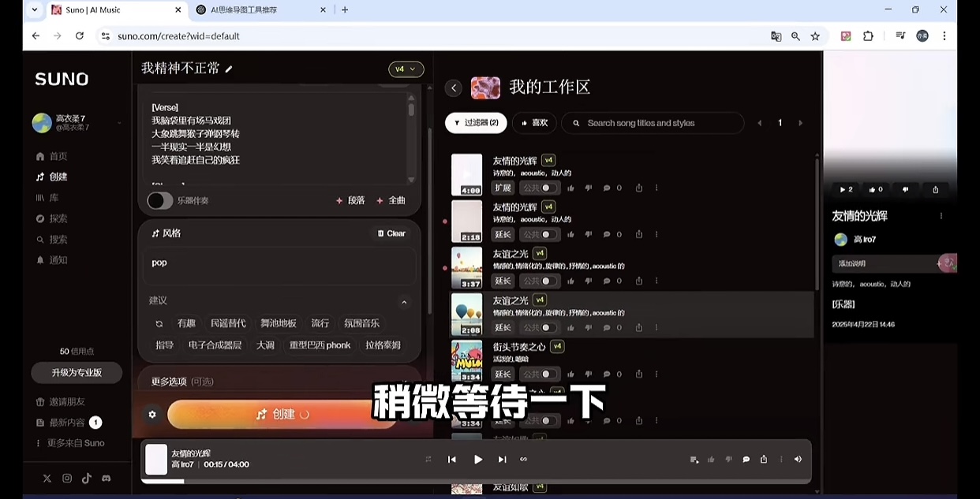Go to 探索 explore in sidebar

tap(58, 218)
